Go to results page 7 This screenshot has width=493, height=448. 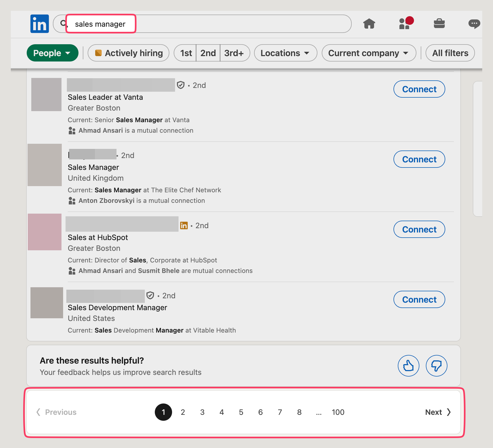coord(280,412)
